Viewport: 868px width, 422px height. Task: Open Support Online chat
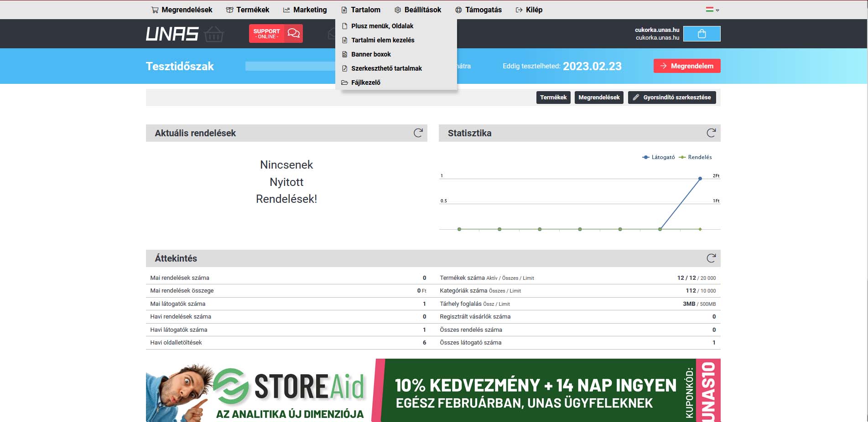pyautogui.click(x=275, y=34)
